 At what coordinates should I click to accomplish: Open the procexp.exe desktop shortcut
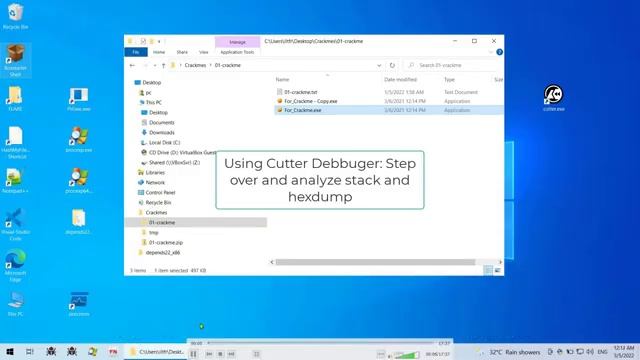pos(79,140)
